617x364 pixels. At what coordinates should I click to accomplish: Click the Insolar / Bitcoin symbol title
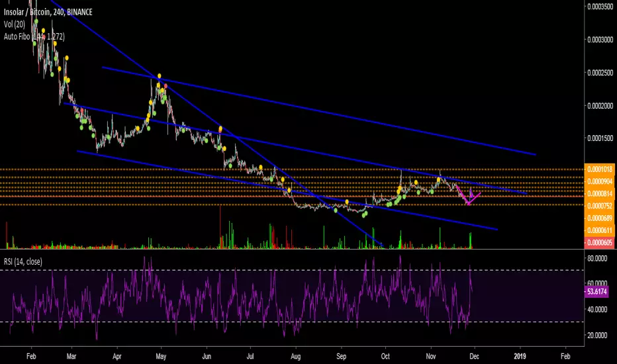[x=48, y=12]
